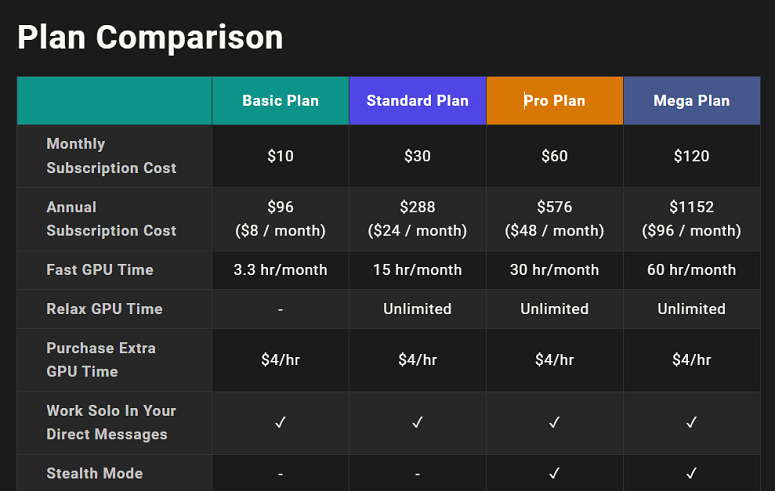Click Pro Plan Work Solo checkmark

(554, 423)
